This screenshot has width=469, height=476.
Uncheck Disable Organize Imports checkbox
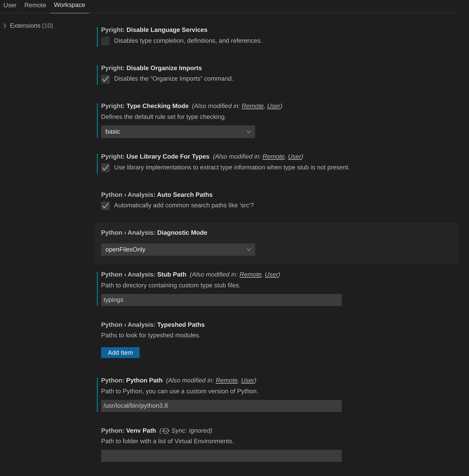[x=106, y=79]
